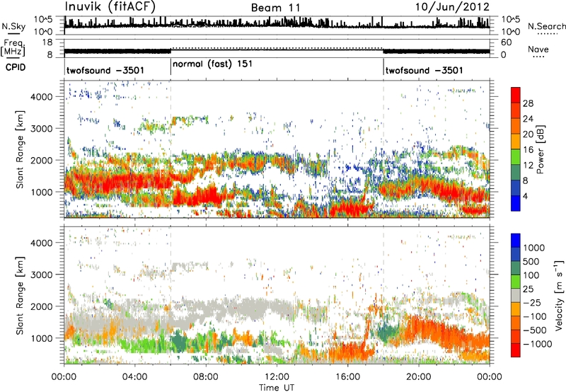Click the 'Beam 11' heading

click(275, 8)
